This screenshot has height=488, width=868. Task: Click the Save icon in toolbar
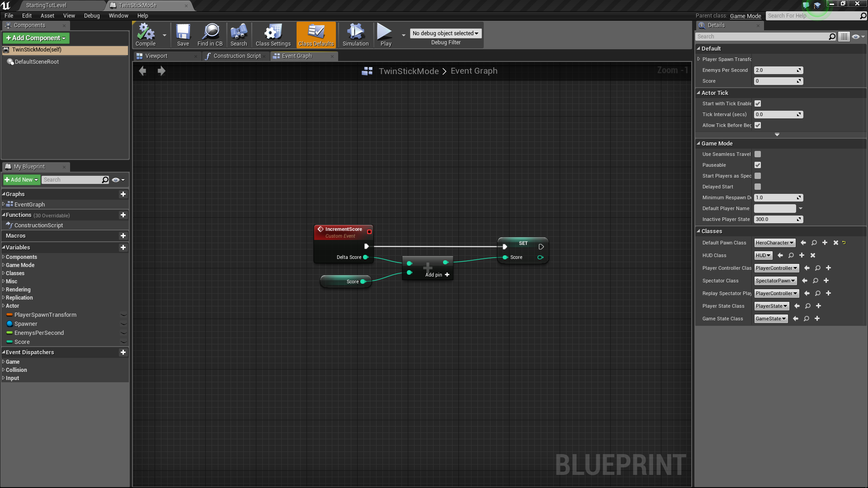(x=183, y=35)
